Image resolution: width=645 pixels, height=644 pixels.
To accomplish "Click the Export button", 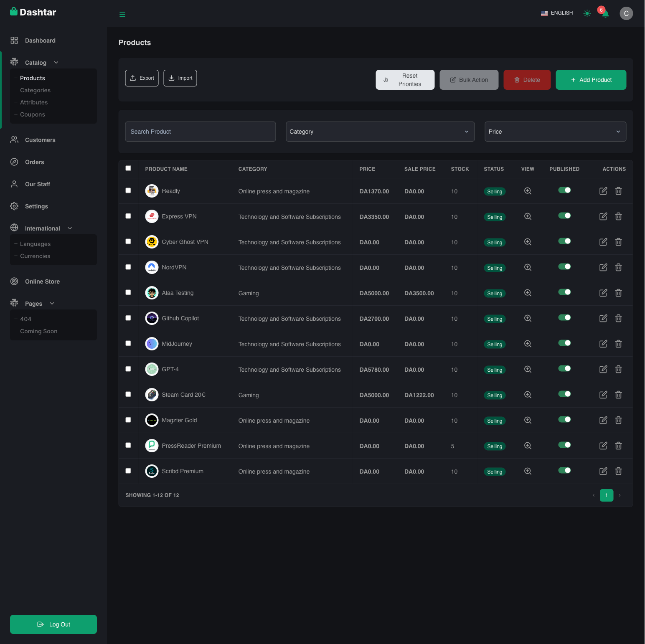I will (142, 78).
